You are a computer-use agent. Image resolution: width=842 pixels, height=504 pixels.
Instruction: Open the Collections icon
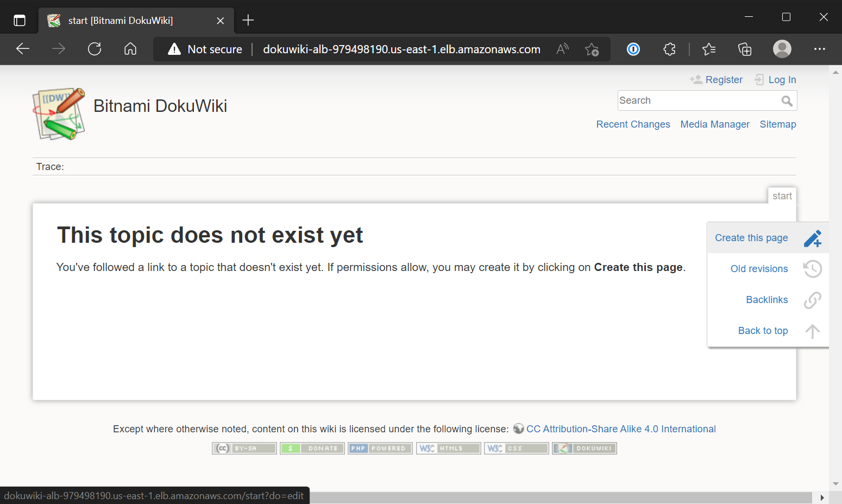pos(745,49)
